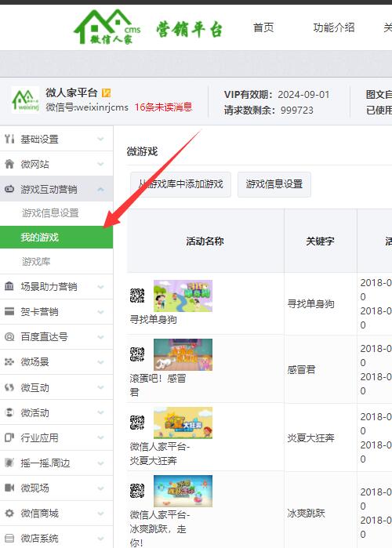Click the 微信号:weixinrjcms text
The image size is (392, 548).
click(x=87, y=107)
